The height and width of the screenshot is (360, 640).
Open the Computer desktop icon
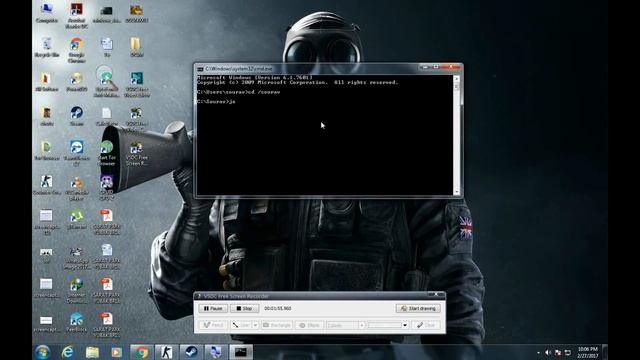[x=47, y=13]
